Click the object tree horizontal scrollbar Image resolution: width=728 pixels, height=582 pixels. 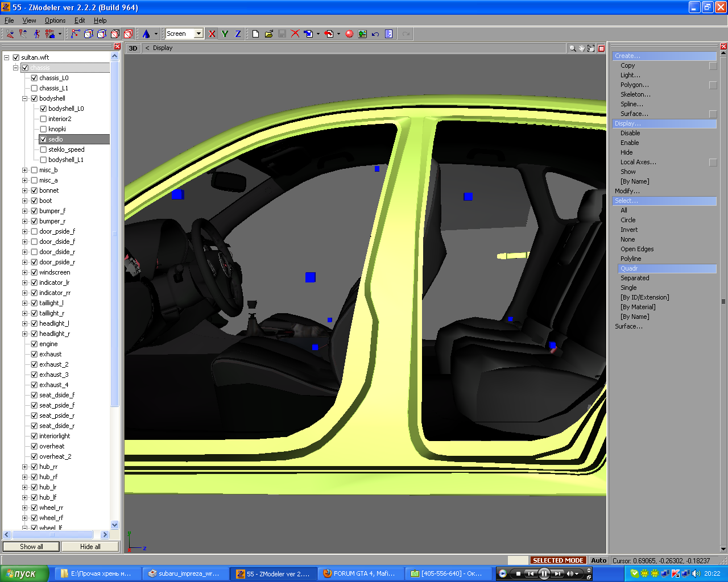(x=52, y=535)
